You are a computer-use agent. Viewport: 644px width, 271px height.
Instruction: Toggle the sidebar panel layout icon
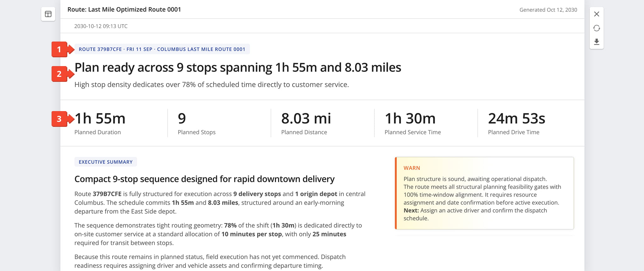48,14
